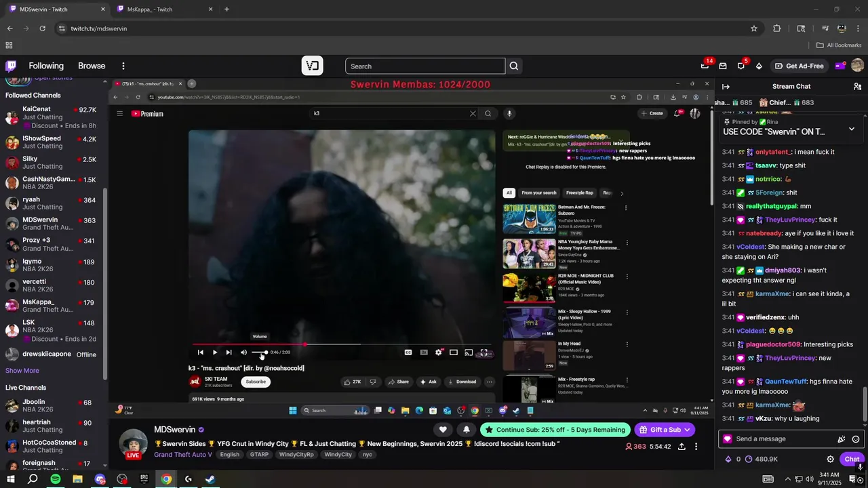The height and width of the screenshot is (488, 868).
Task: Open Windows Start button on taskbar
Action: [x=10, y=479]
